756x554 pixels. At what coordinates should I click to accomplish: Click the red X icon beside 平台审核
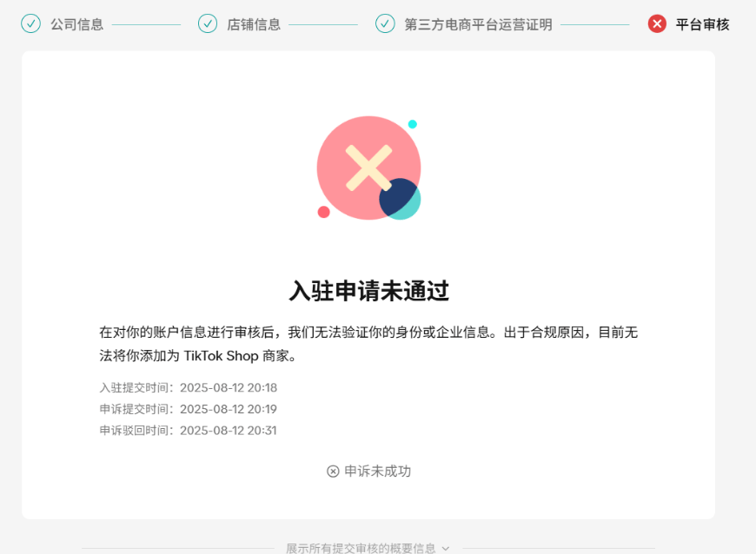pyautogui.click(x=657, y=23)
